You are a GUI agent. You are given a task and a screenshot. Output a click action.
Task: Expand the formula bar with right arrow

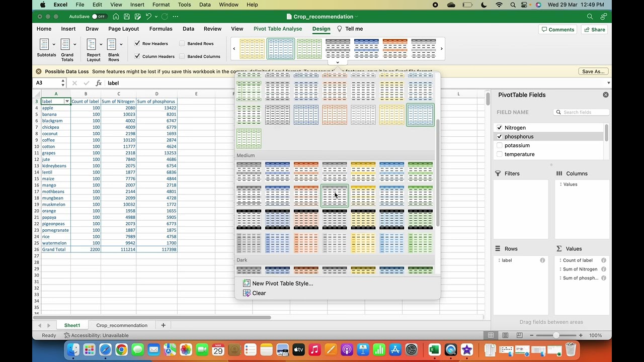(x=608, y=83)
